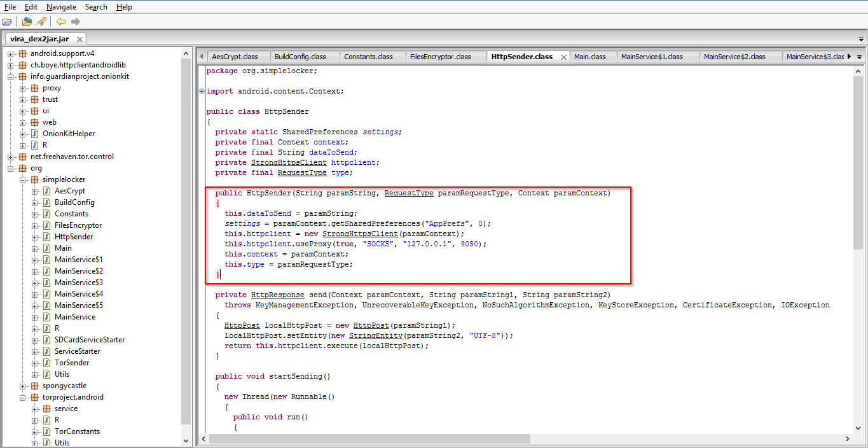Viewport: 868px width, 448px height.
Task: Open the tab list dropdown
Action: click(x=859, y=57)
